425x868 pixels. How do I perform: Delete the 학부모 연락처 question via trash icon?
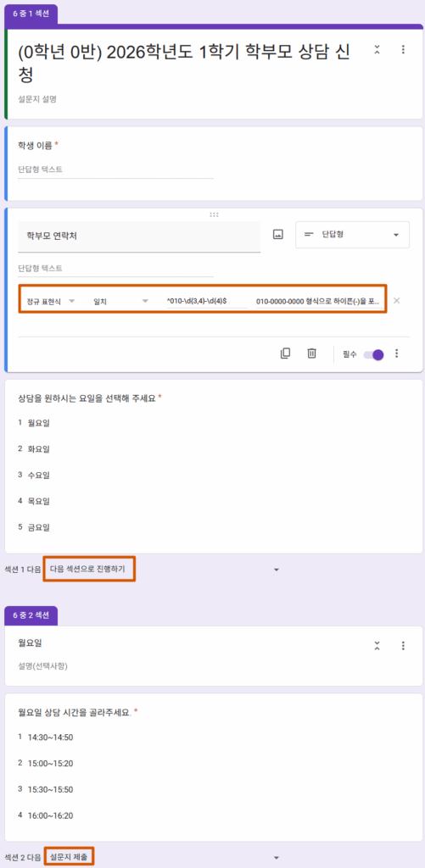click(x=312, y=353)
